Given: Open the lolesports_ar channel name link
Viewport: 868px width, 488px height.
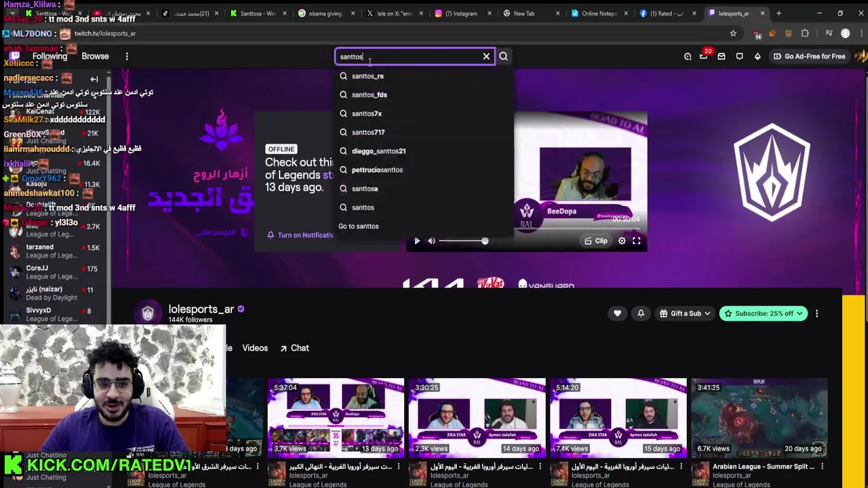Looking at the screenshot, I should [201, 309].
